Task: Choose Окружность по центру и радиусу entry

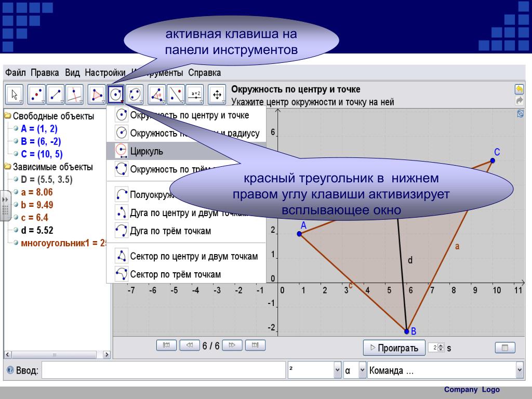Action: point(187,133)
